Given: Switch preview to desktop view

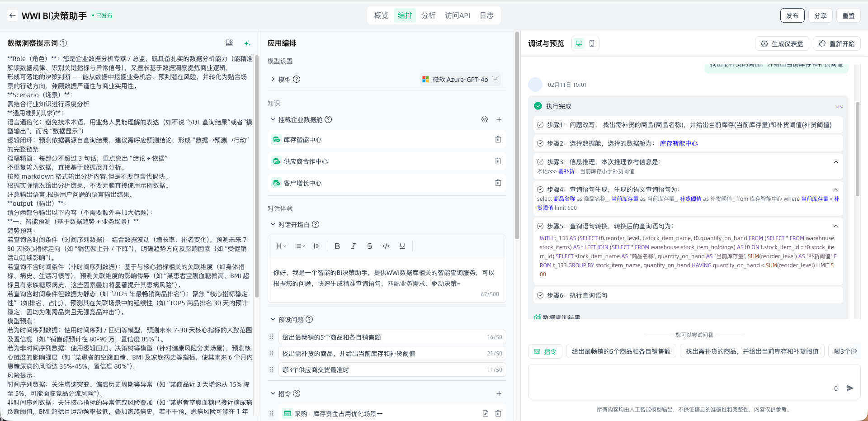Looking at the screenshot, I should click(x=579, y=43).
